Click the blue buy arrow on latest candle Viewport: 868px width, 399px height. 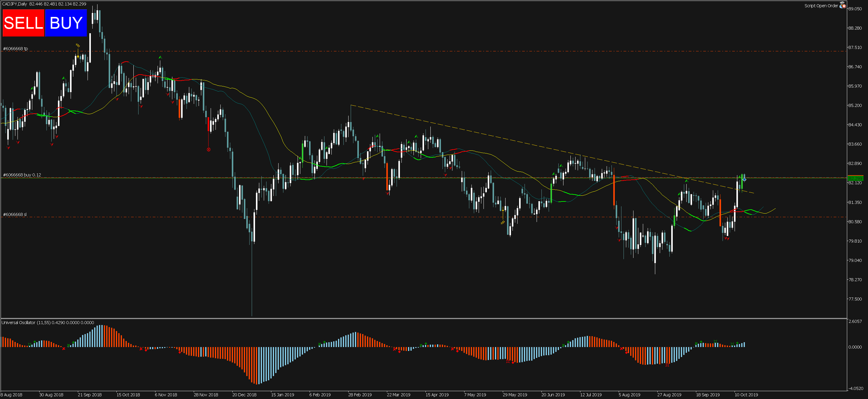[744, 179]
